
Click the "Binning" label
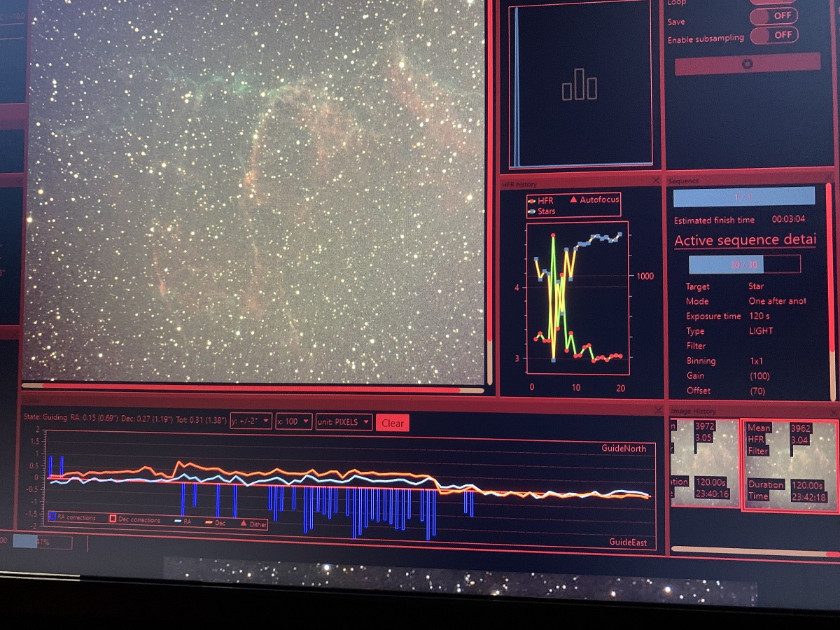click(x=701, y=361)
